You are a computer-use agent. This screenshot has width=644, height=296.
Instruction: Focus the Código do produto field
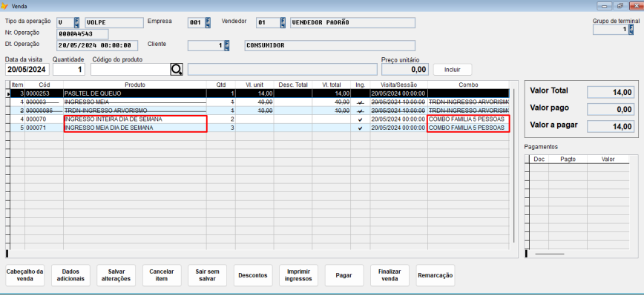coord(131,70)
